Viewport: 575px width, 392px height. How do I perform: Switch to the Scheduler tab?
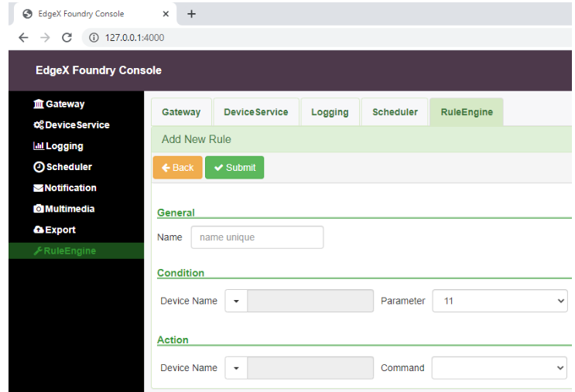point(395,112)
